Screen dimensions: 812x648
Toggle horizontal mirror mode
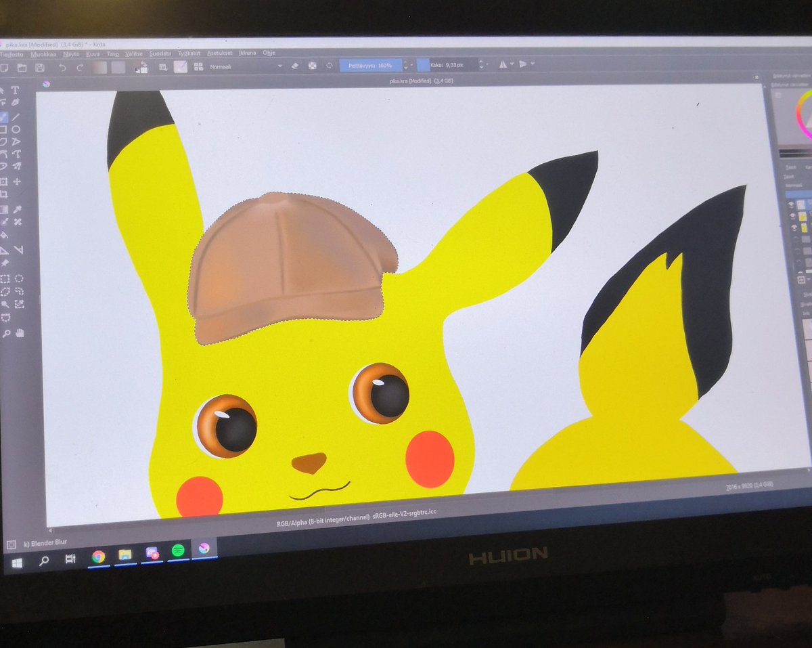[503, 65]
